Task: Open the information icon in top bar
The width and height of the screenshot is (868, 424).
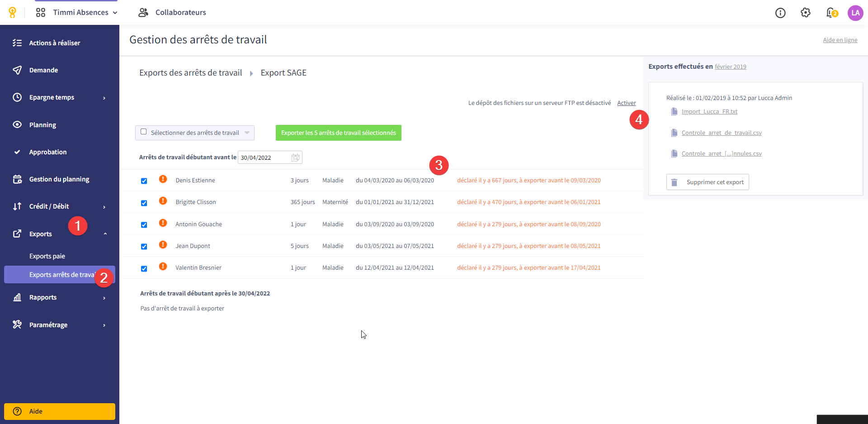Action: pyautogui.click(x=780, y=13)
